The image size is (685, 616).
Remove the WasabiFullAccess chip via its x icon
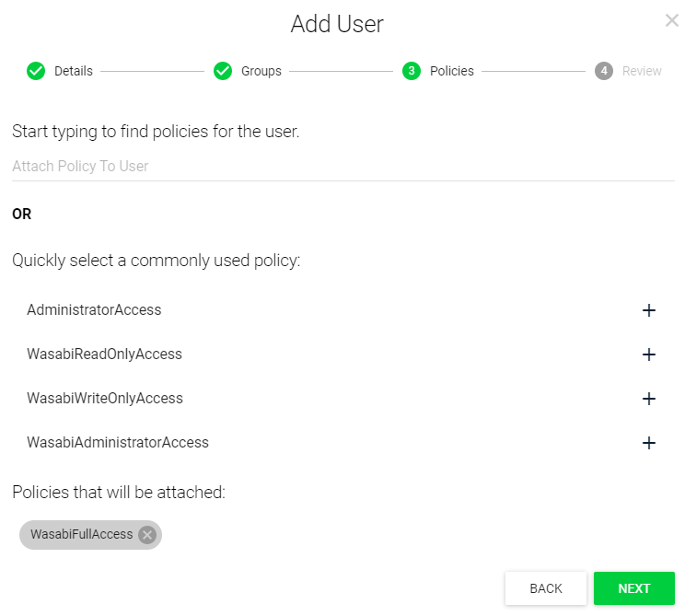147,535
